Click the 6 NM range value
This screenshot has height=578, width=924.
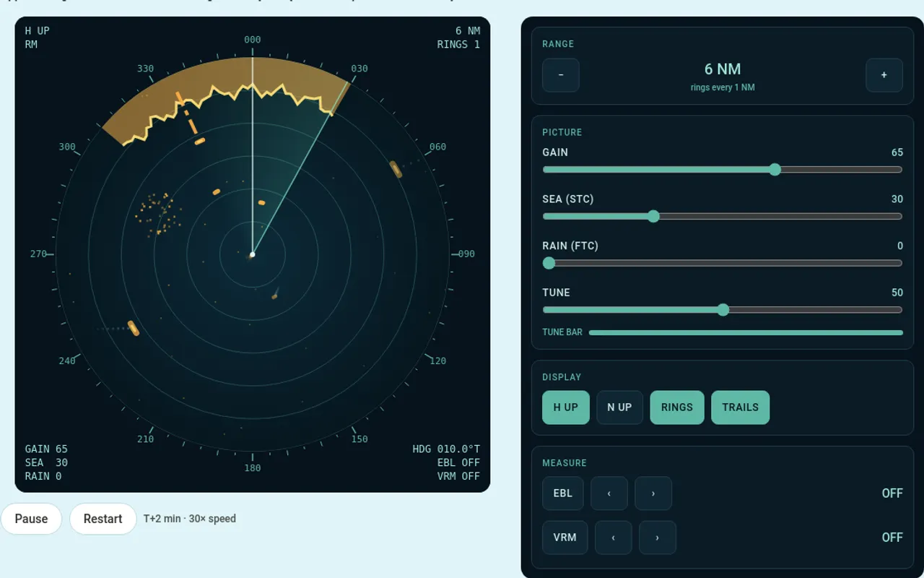coord(723,69)
